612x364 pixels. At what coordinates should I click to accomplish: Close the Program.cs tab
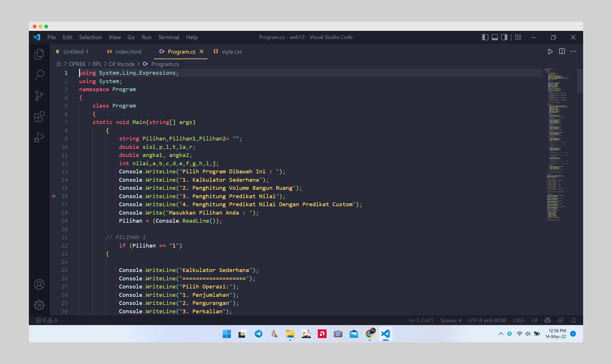point(201,51)
